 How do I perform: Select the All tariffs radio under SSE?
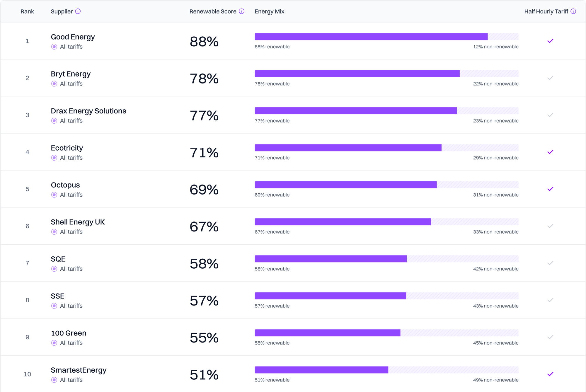(54, 306)
